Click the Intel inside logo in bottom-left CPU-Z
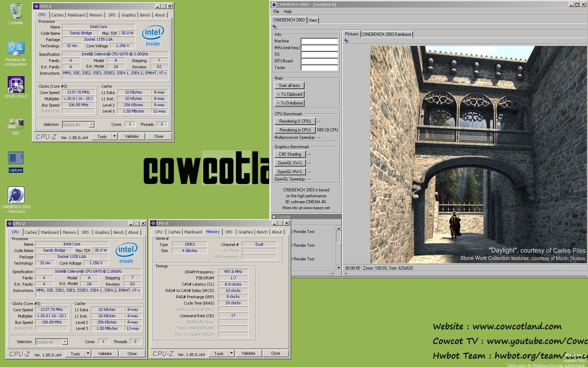This screenshot has width=588, height=368. pos(126,253)
